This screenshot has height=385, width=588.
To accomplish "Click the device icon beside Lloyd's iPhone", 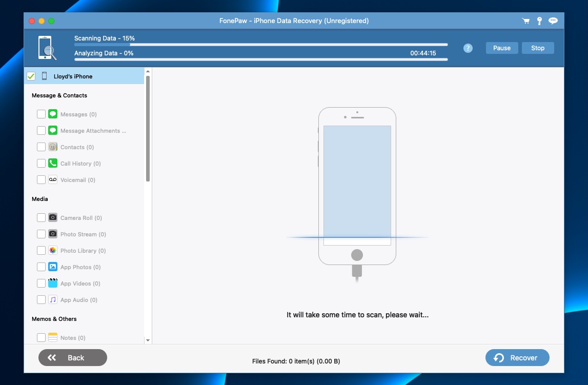I will (44, 76).
